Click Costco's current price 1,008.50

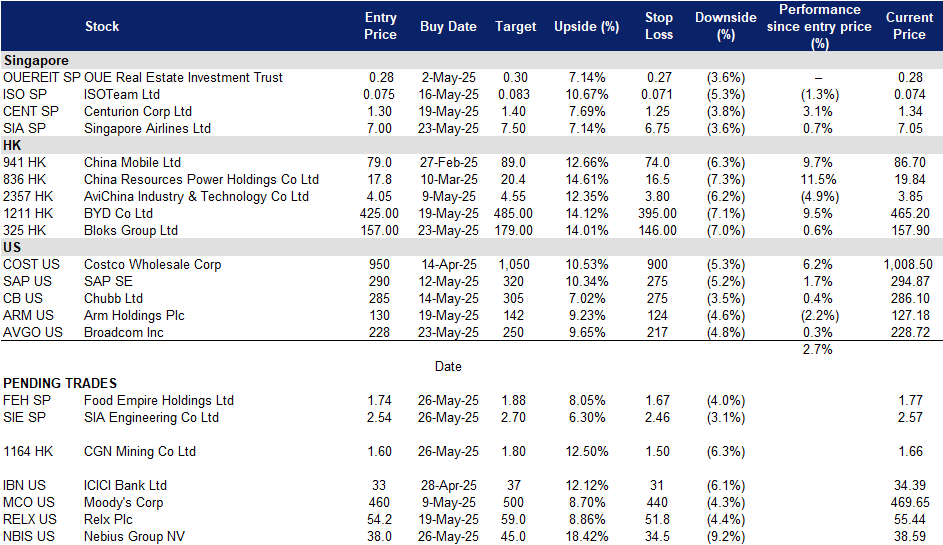click(908, 264)
